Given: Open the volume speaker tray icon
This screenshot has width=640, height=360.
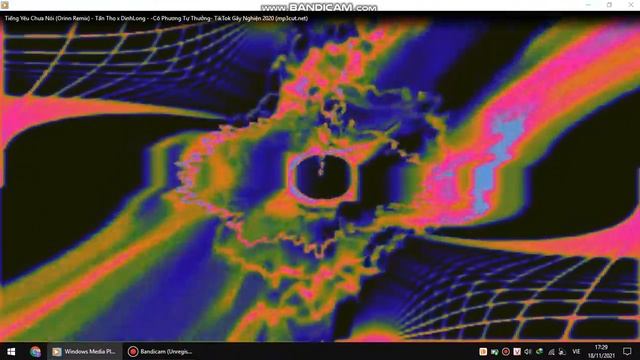Looking at the screenshot, I should 528,351.
